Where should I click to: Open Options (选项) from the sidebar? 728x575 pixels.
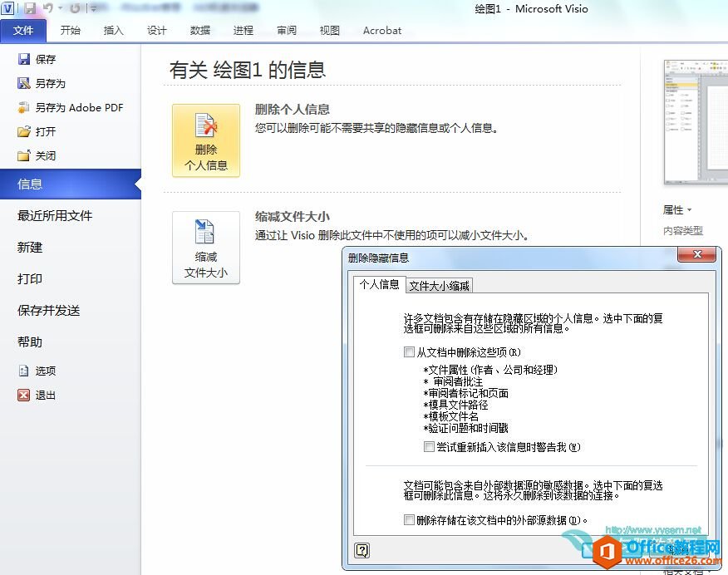pos(37,371)
